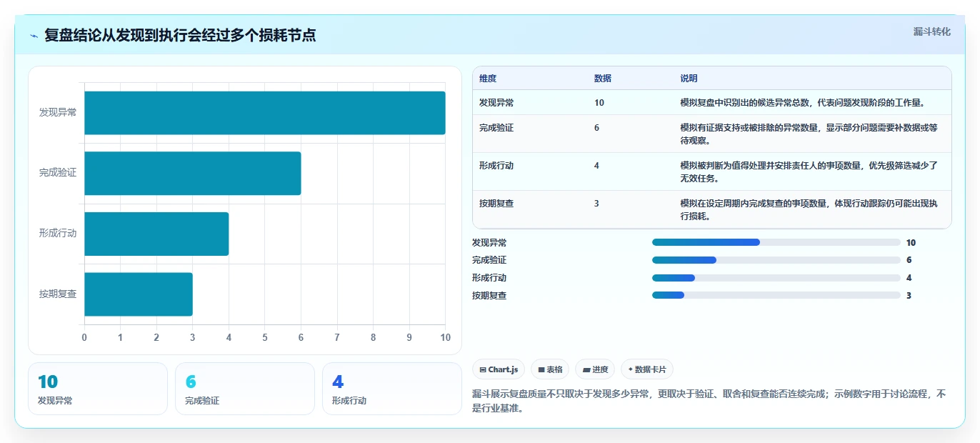The width and height of the screenshot is (980, 443).
Task: Click the description starting 模拟被判断为值得处理
Action: click(x=809, y=171)
